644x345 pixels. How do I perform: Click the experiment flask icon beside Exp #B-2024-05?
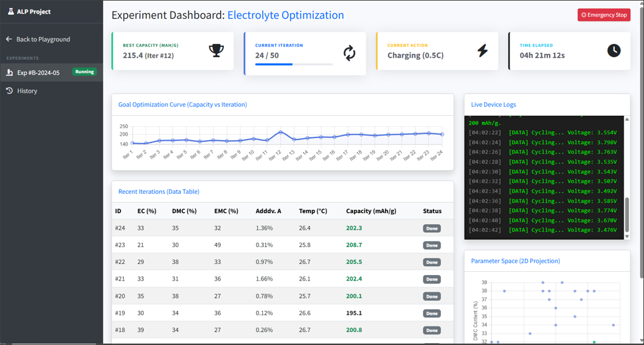[9, 72]
